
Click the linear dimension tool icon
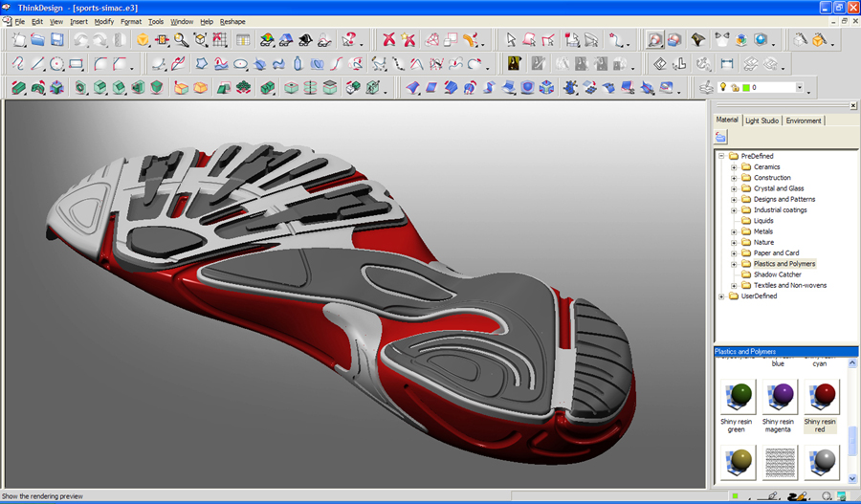point(727,64)
